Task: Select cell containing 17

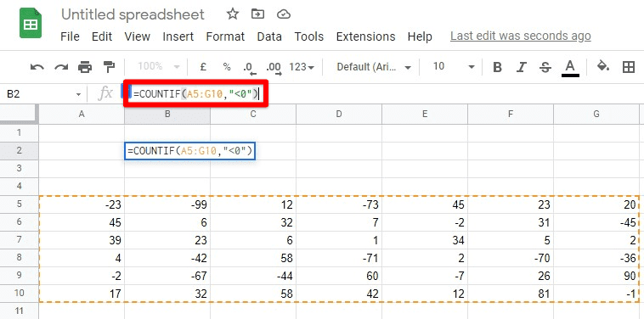Action: click(x=82, y=294)
